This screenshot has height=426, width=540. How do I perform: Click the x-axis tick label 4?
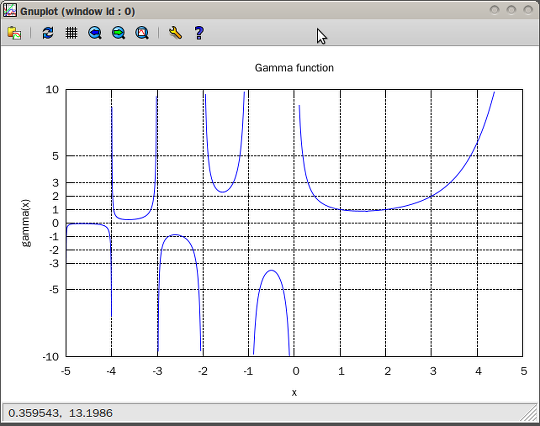coord(478,371)
